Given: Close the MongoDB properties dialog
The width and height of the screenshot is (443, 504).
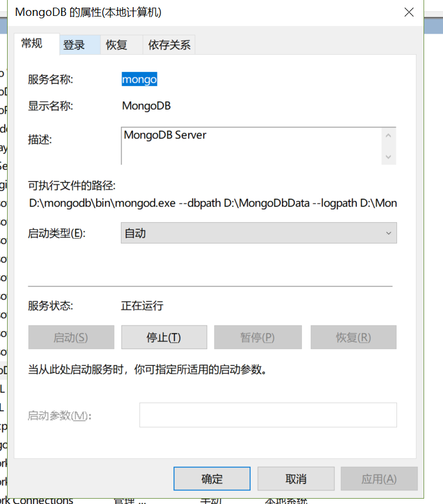Looking at the screenshot, I should 409,12.
